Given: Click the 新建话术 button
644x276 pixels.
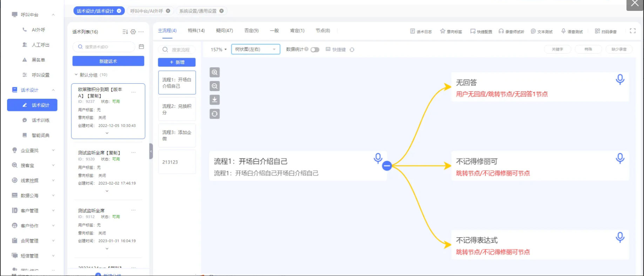Looking at the screenshot, I should pyautogui.click(x=108, y=61).
